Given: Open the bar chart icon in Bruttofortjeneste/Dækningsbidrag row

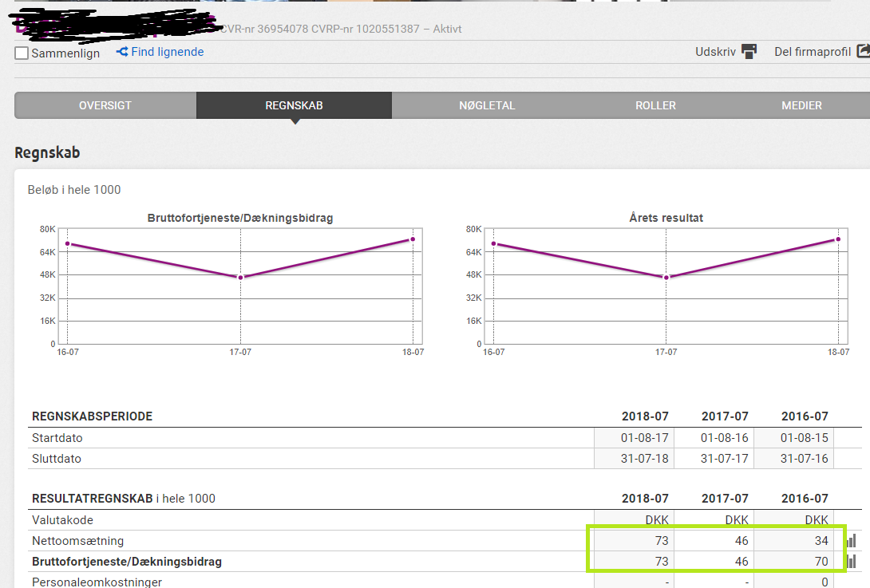Looking at the screenshot, I should click(x=851, y=562).
